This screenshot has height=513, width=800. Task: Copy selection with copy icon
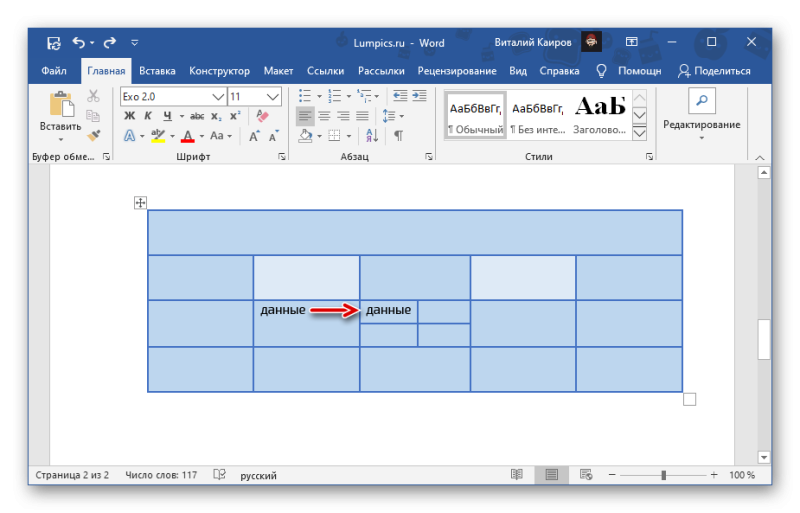point(93,116)
